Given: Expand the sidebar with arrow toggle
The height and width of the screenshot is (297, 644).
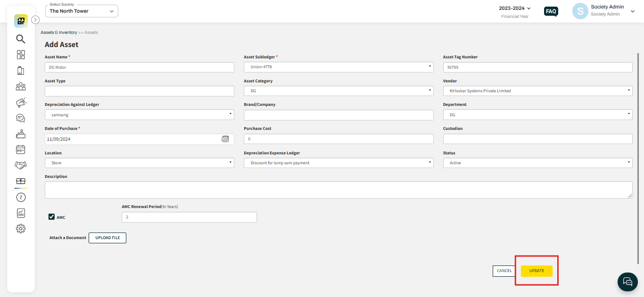Looking at the screenshot, I should pos(35,20).
